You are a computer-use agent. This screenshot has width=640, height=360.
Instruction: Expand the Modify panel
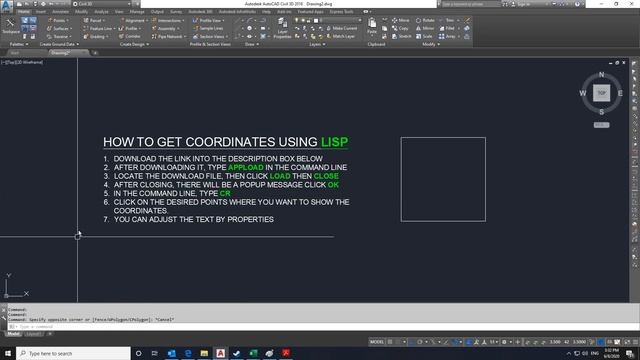coord(431,44)
